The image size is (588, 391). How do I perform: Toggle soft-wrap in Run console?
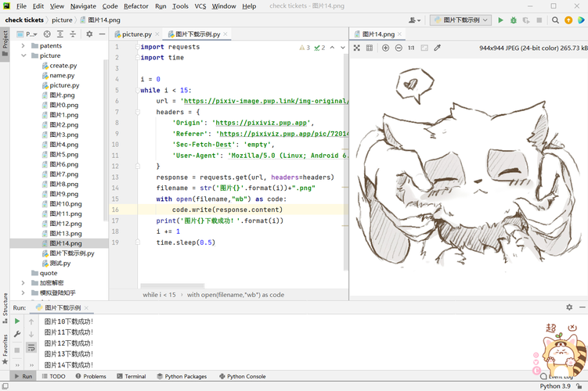tap(31, 347)
